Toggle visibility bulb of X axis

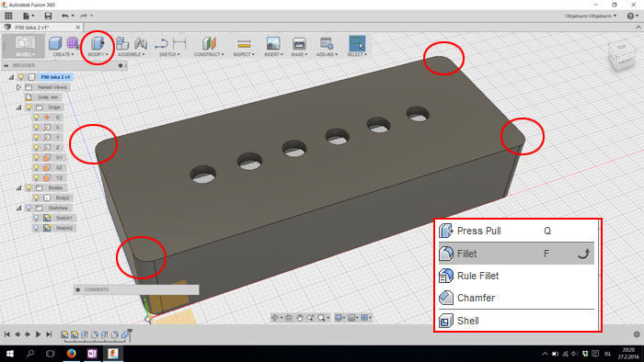pos(37,127)
